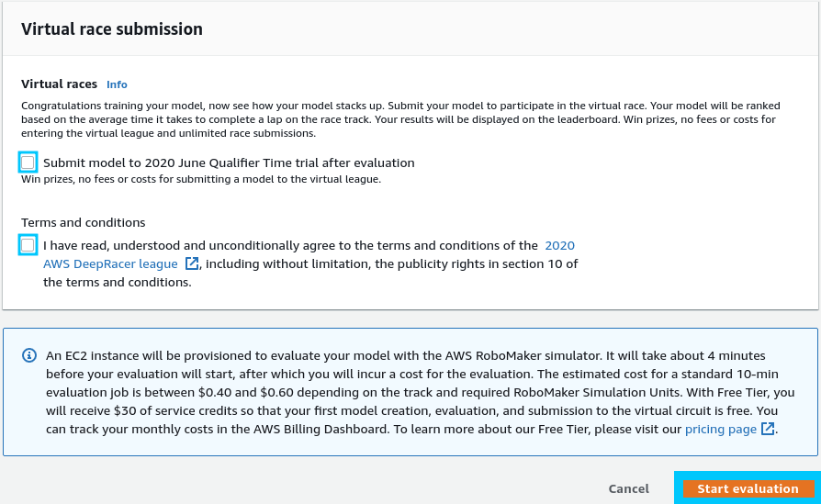The width and height of the screenshot is (821, 504).
Task: Click the Terms and conditions subheading
Action: pos(84,222)
